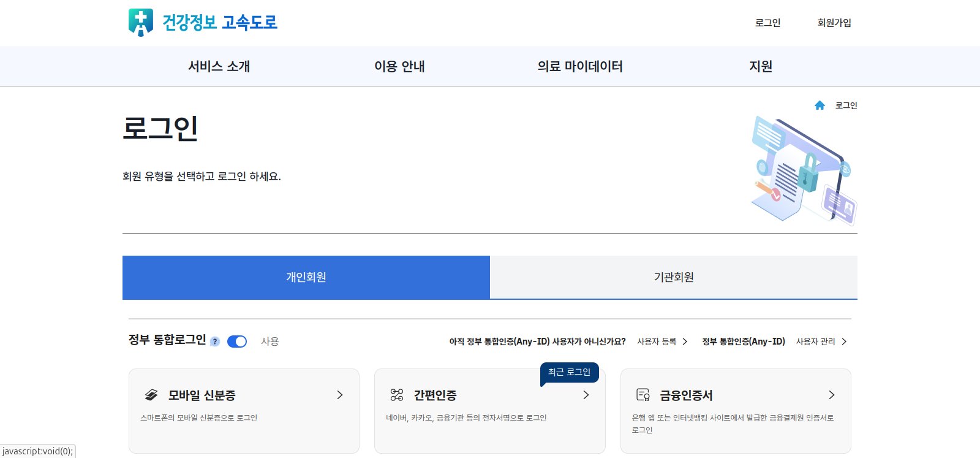
Task: Click text '네이버, 카카오, 금융기관 등의 전자서명으로 로그인'
Action: pos(466,418)
